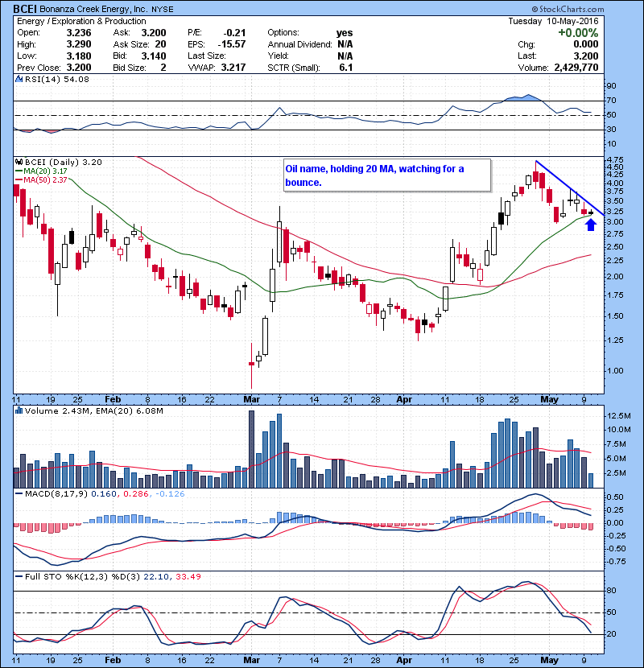Click the 12.5M volume axis label
The width and height of the screenshot is (644, 668).
619,415
